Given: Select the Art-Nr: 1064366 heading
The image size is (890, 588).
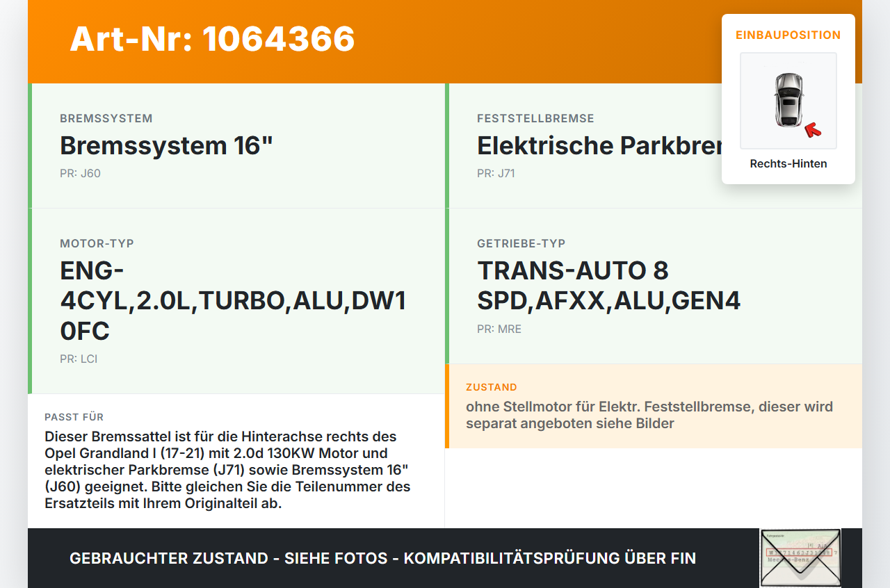Looking at the screenshot, I should click(212, 39).
